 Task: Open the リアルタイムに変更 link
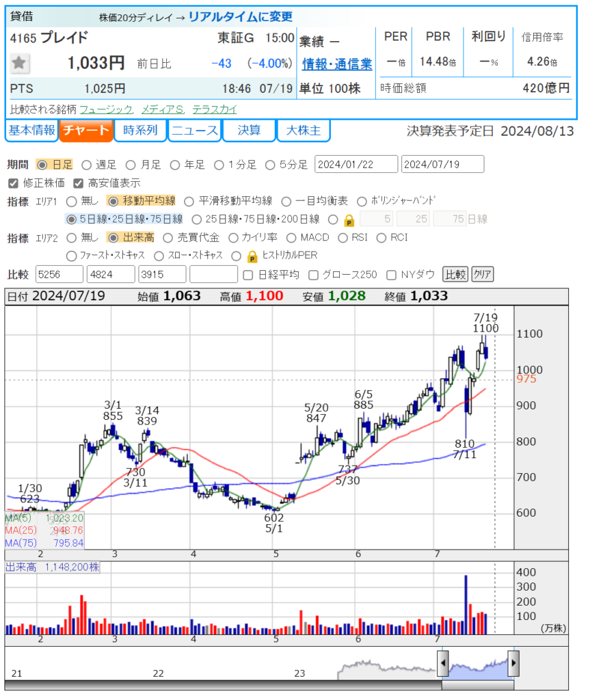[x=240, y=16]
